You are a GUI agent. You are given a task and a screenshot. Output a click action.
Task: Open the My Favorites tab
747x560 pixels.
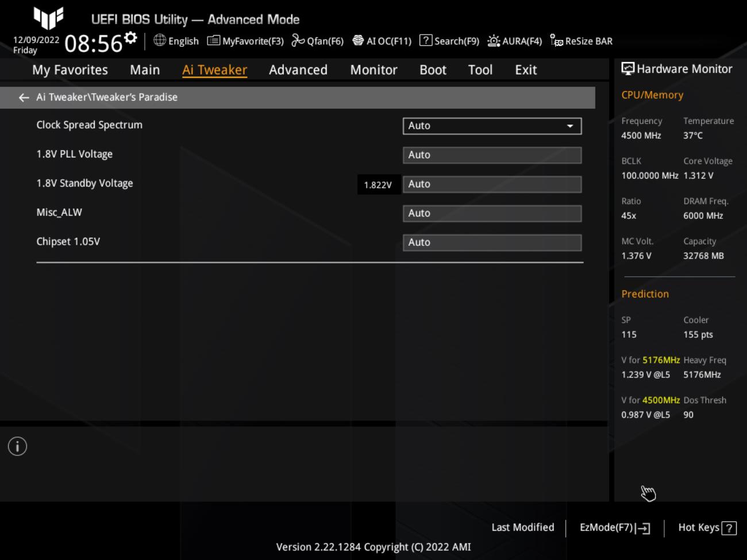click(70, 70)
